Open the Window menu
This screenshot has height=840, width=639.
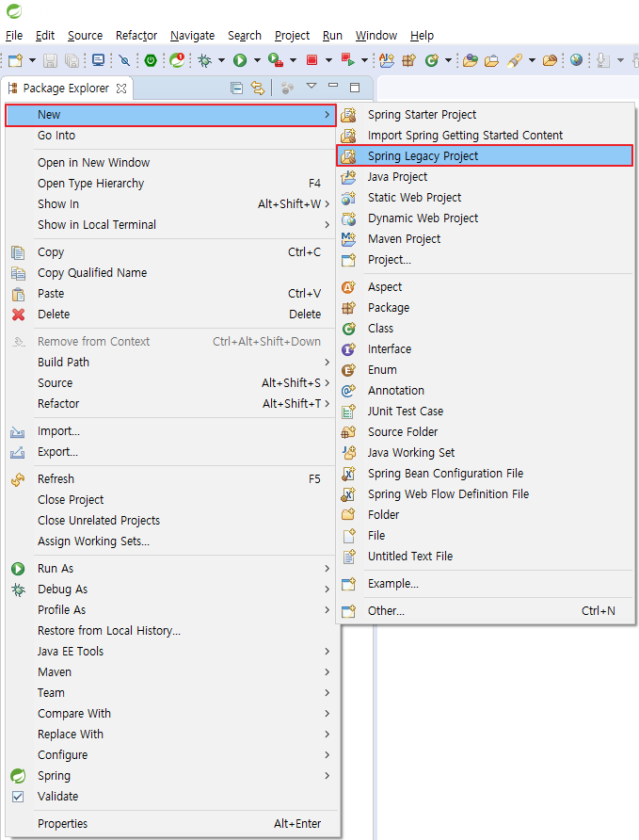[376, 36]
